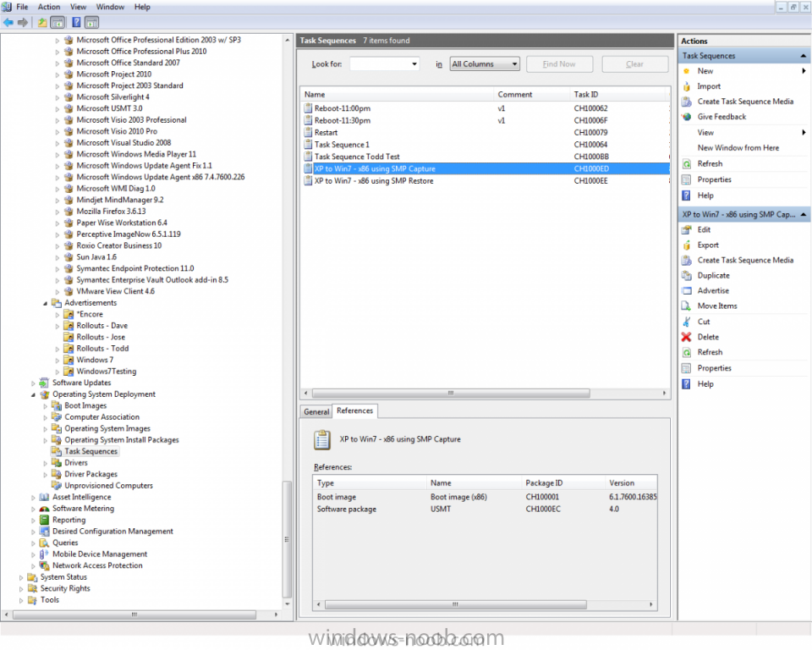
Task: Click the Advertise action icon
Action: coord(687,291)
